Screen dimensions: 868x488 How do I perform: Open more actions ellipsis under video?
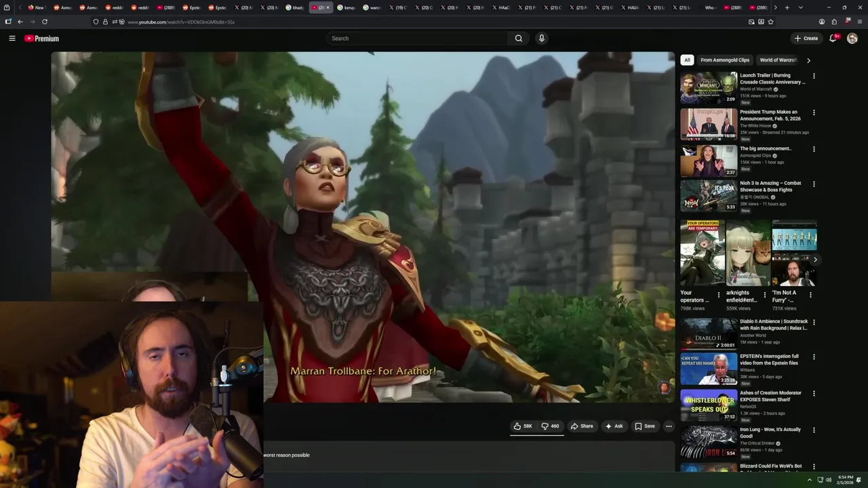click(669, 426)
